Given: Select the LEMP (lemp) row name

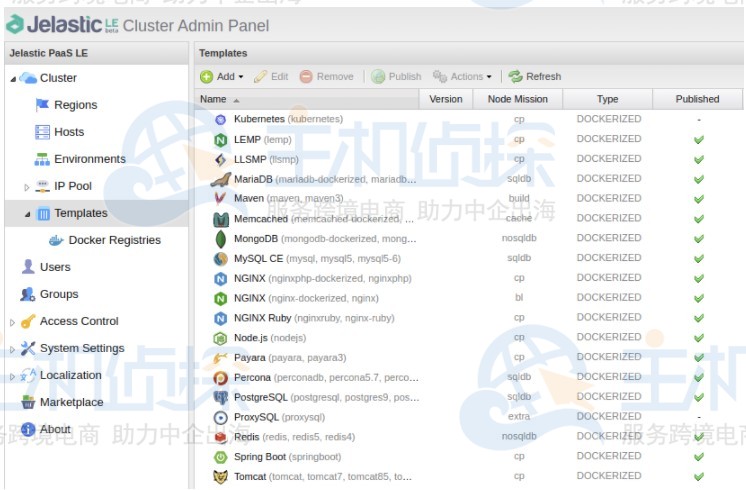Looking at the screenshot, I should pyautogui.click(x=262, y=140).
